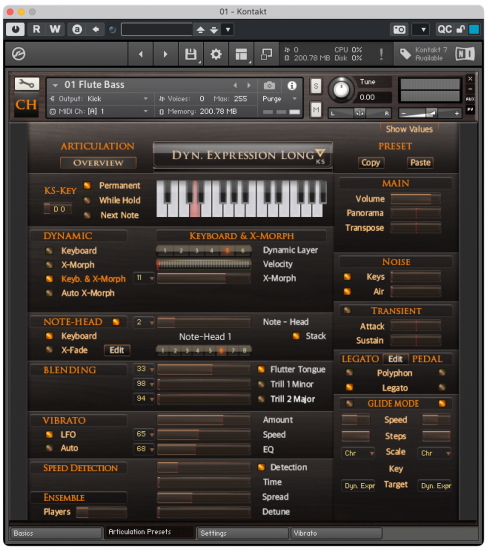Viewport: 488px width, 550px height.
Task: Go to next instrument arrow in Kontakt header
Action: [165, 54]
